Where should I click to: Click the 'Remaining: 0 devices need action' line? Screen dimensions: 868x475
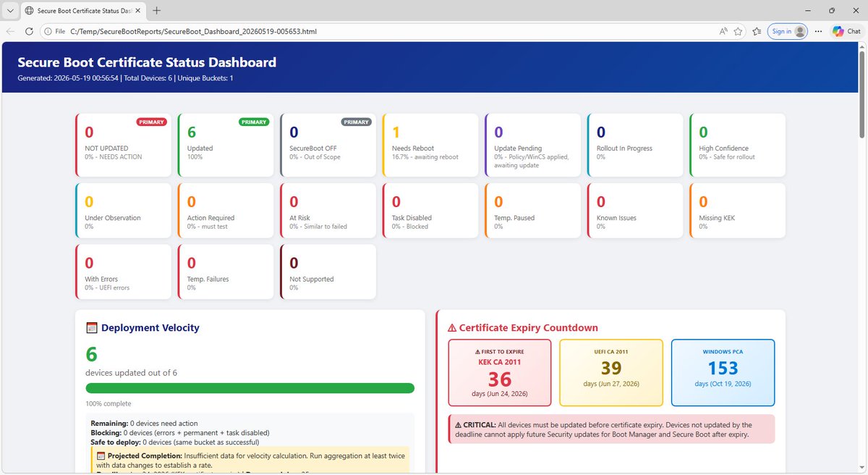(144, 424)
